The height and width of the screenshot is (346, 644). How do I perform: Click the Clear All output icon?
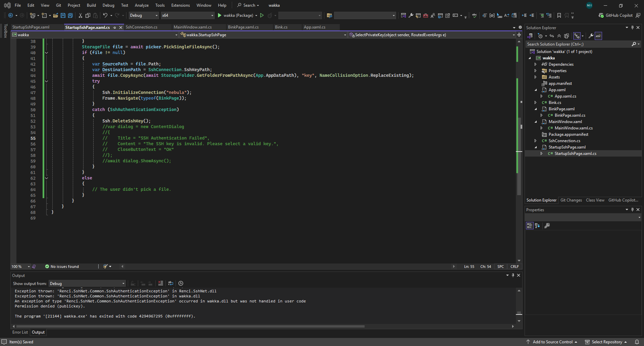[161, 283]
